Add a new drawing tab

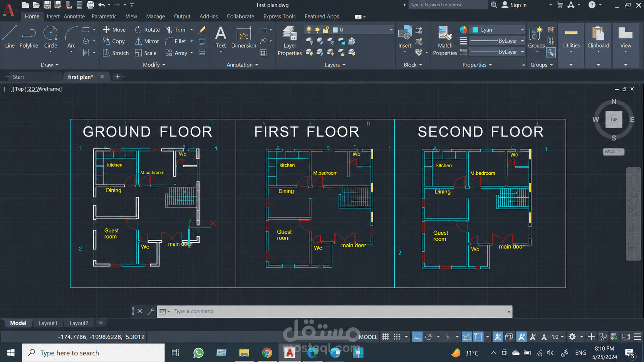(117, 77)
